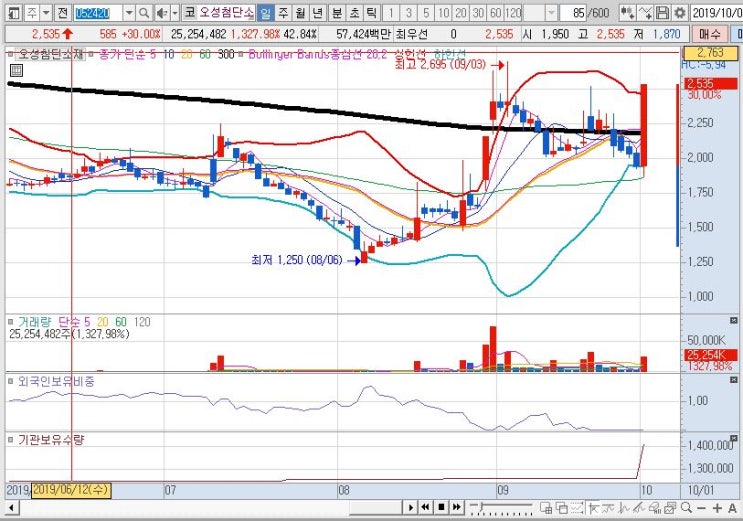Click the play button on bottom bar
The image size is (743, 521).
click(410, 507)
